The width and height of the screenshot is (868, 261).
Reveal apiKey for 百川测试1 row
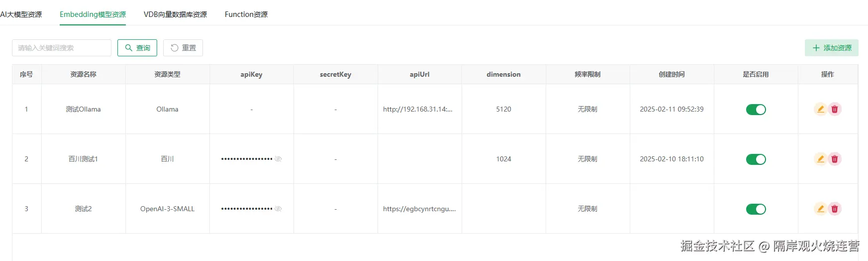coord(278,159)
